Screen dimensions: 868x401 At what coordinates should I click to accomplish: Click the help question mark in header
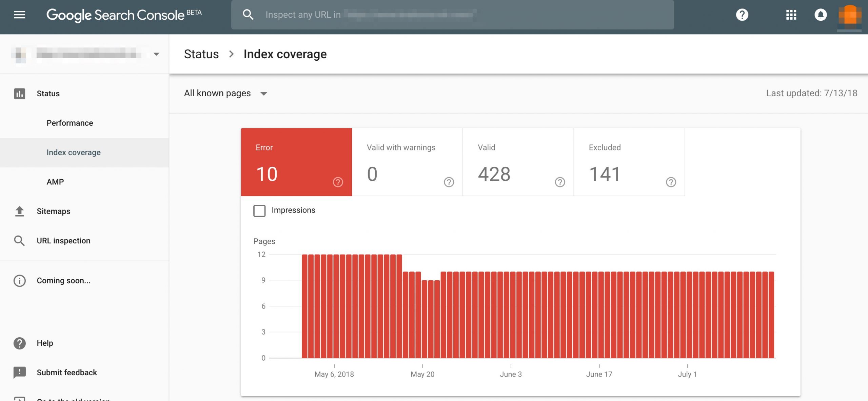tap(742, 15)
